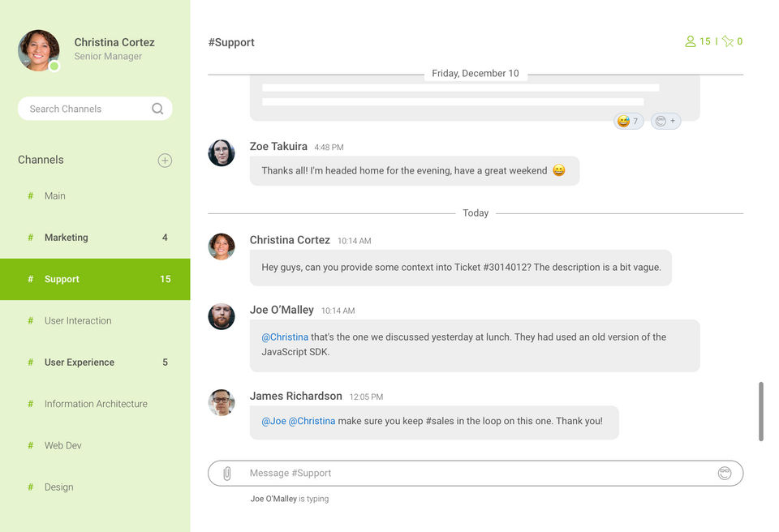Click the @Joe mention link
Image resolution: width=779 pixels, height=532 pixels.
273,422
